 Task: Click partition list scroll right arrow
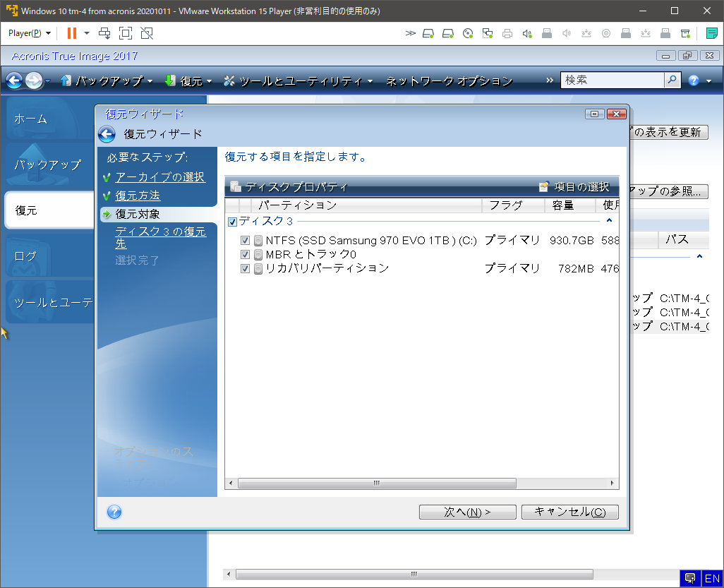tap(613, 483)
